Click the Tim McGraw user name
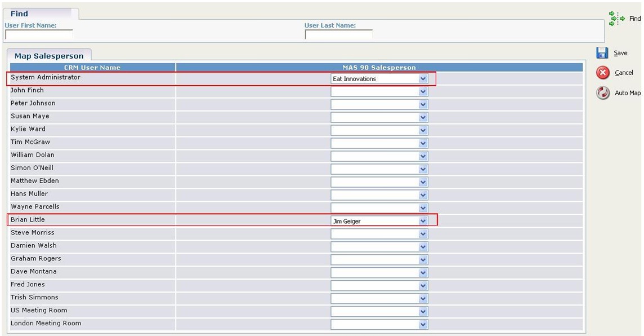644x336 pixels. [30, 142]
